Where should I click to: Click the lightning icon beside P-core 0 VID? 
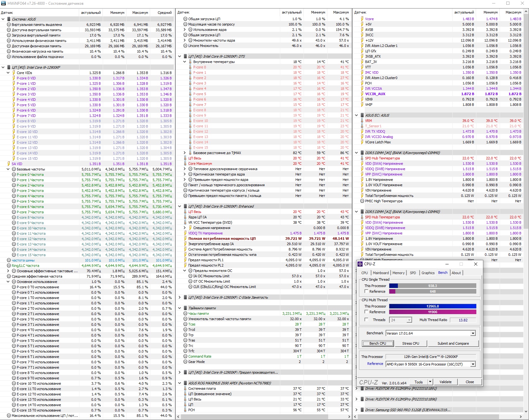pyautogui.click(x=14, y=78)
